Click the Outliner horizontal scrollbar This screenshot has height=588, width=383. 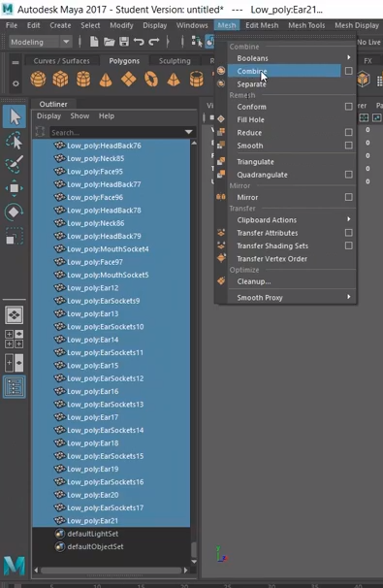click(112, 570)
